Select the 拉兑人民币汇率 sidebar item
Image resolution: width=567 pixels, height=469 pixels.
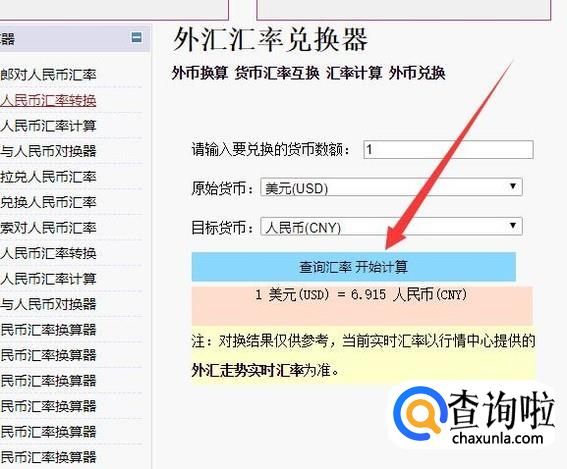pyautogui.click(x=48, y=177)
